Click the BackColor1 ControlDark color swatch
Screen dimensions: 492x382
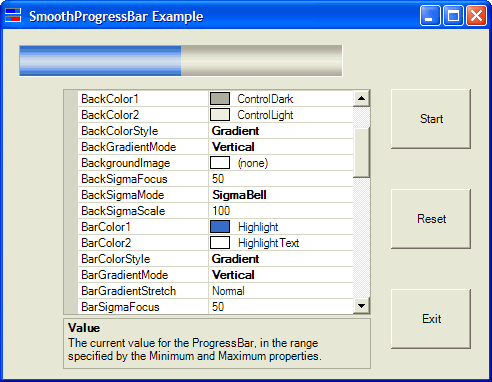[x=220, y=99]
